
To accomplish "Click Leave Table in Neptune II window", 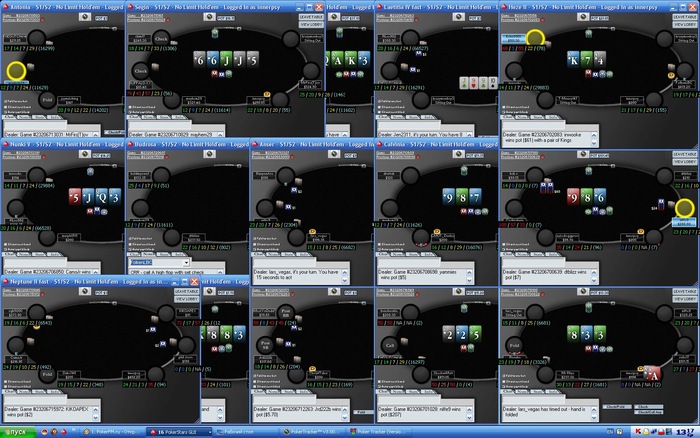I will click(187, 291).
